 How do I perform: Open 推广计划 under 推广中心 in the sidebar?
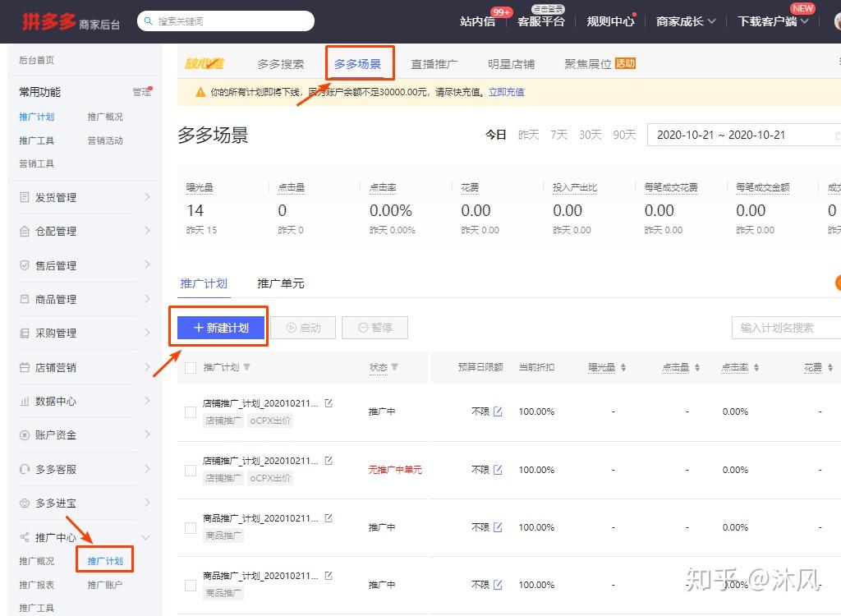pyautogui.click(x=105, y=561)
